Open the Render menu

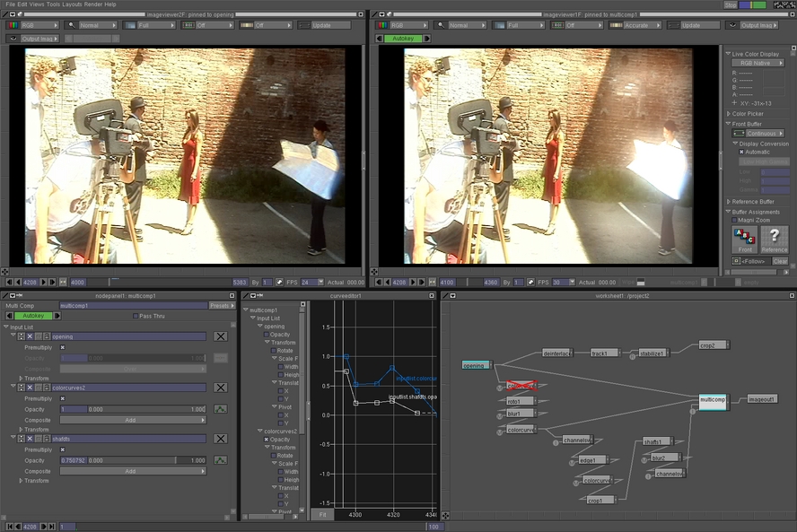point(93,4)
